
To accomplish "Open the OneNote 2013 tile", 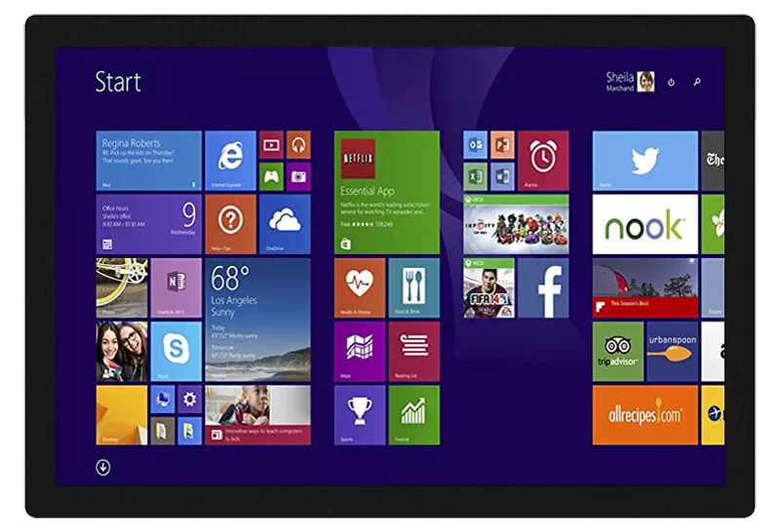I will (x=175, y=286).
